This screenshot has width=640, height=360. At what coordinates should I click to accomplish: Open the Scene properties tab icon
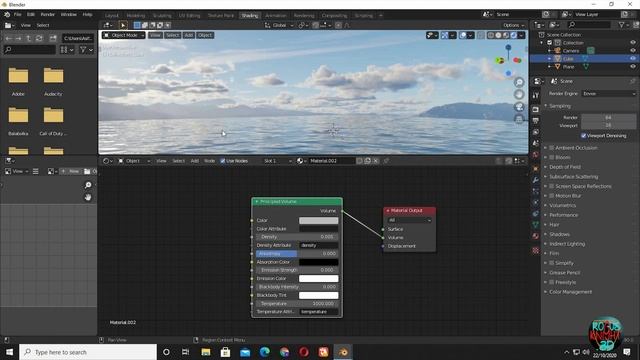click(536, 143)
